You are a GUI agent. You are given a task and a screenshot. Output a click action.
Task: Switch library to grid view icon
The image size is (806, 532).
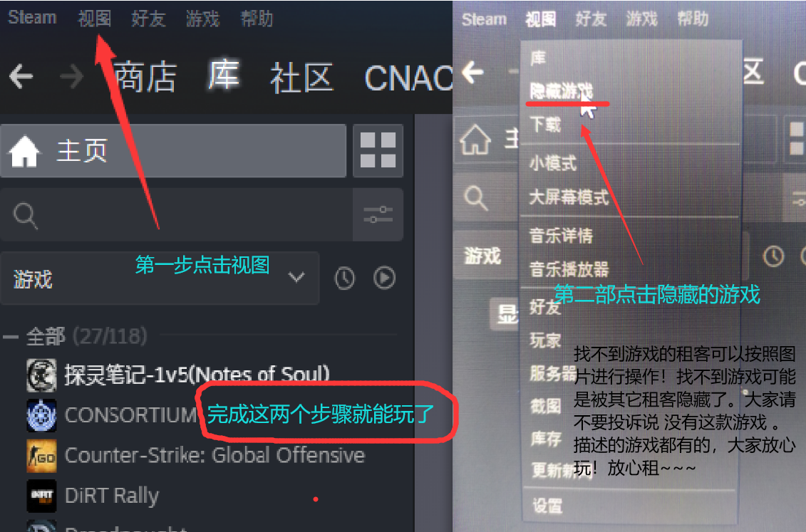378,150
